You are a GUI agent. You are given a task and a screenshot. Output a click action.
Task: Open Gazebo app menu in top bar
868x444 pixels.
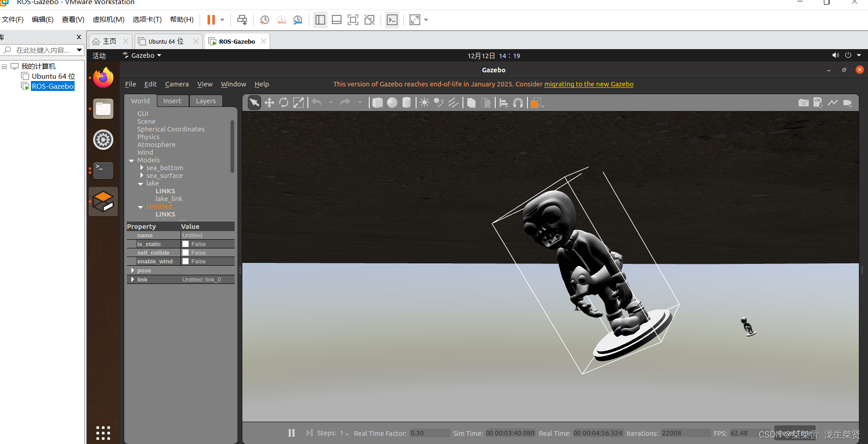[x=142, y=55]
